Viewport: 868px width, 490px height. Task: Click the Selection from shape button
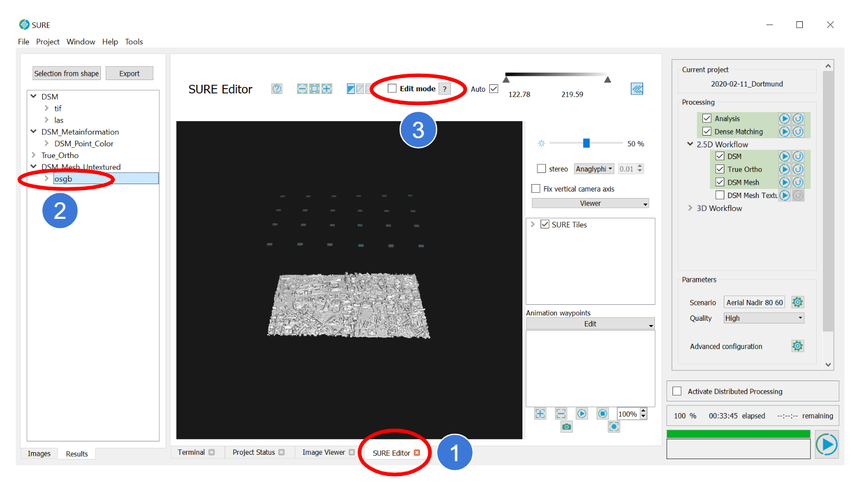click(66, 73)
